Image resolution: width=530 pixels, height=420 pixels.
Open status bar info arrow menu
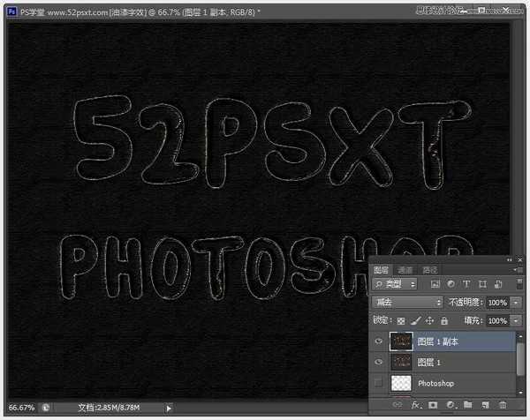169,409
